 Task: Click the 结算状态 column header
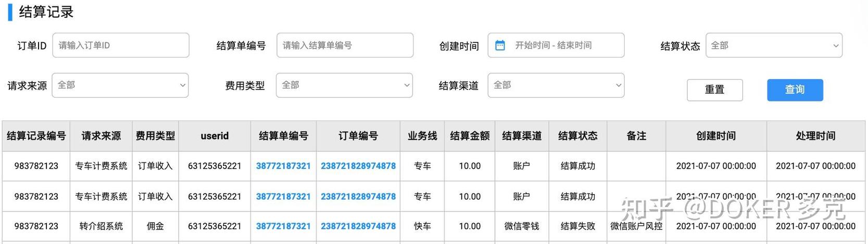click(578, 136)
